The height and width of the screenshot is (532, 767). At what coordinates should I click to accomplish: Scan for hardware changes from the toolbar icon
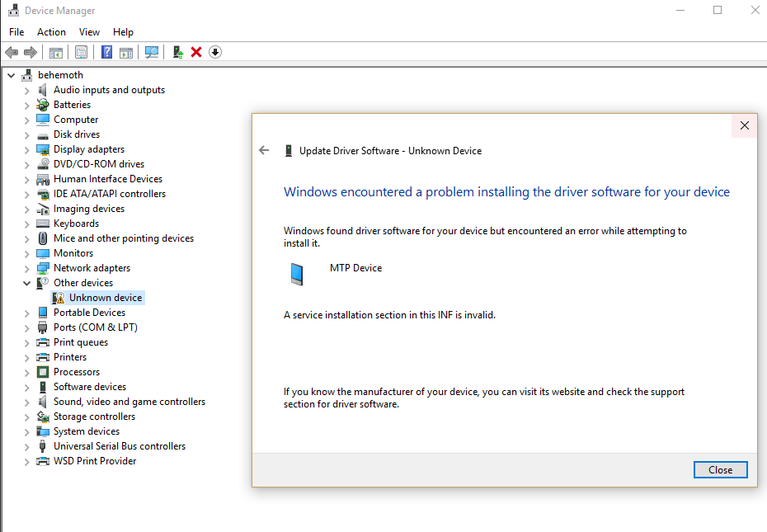(152, 52)
